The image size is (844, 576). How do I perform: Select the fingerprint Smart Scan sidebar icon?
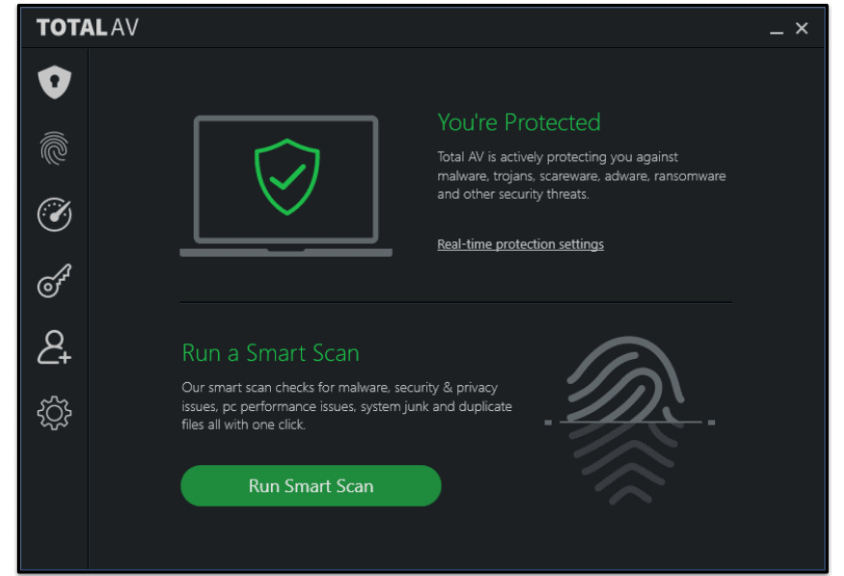point(55,149)
